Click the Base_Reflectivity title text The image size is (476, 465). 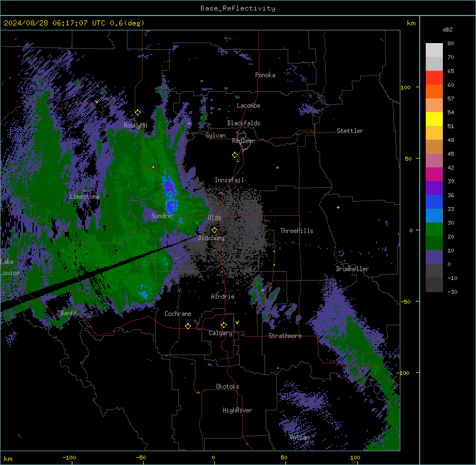[238, 8]
